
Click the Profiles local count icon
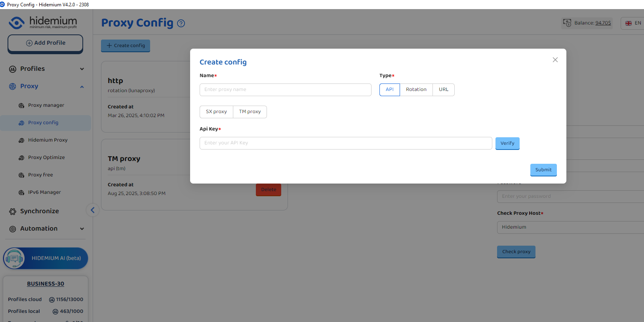[55, 312]
